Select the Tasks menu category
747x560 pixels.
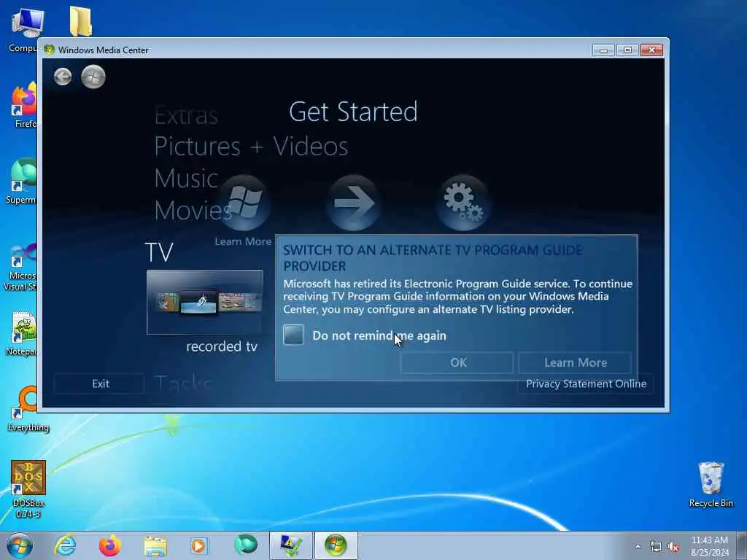click(x=183, y=384)
